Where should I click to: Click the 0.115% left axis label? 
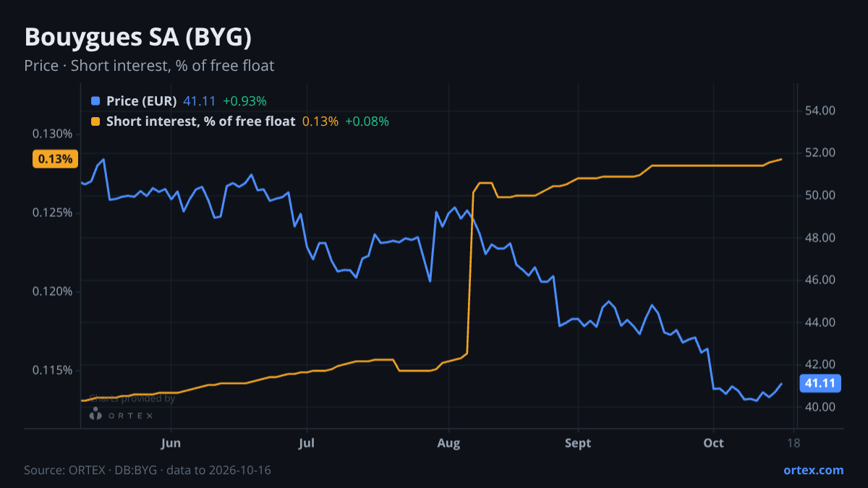[x=52, y=370]
